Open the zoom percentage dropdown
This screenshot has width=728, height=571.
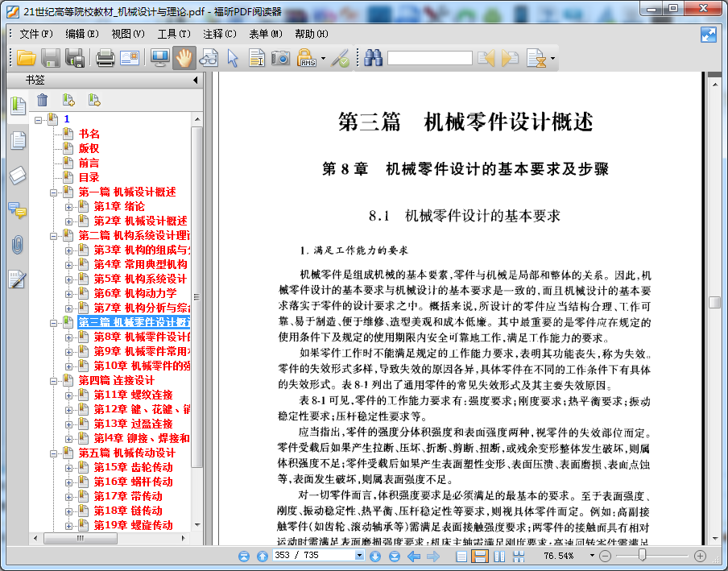click(x=592, y=555)
